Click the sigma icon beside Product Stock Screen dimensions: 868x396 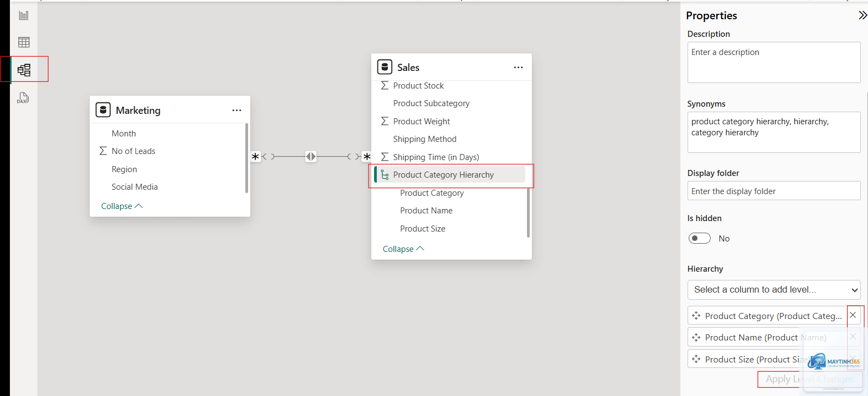(x=384, y=85)
